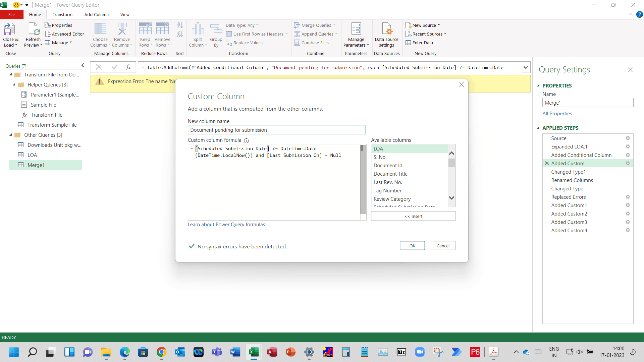This screenshot has width=644, height=362.
Task: Open the gear settings for Source step
Action: click(628, 138)
